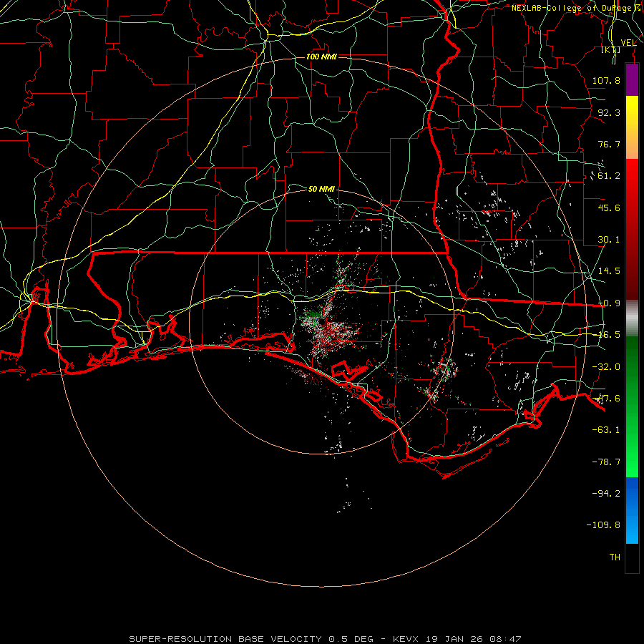
Task: Pick the black TH segment of the scale
Action: (632, 558)
